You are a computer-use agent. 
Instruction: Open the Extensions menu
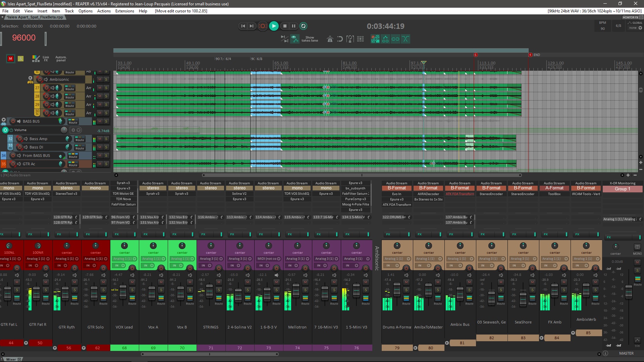point(124,11)
